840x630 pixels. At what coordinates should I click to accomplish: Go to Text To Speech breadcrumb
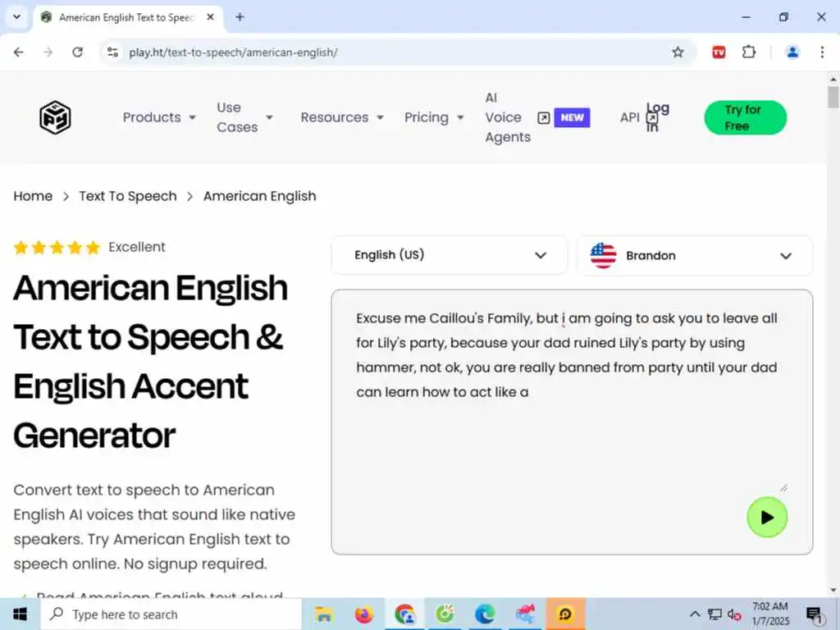[x=128, y=196]
